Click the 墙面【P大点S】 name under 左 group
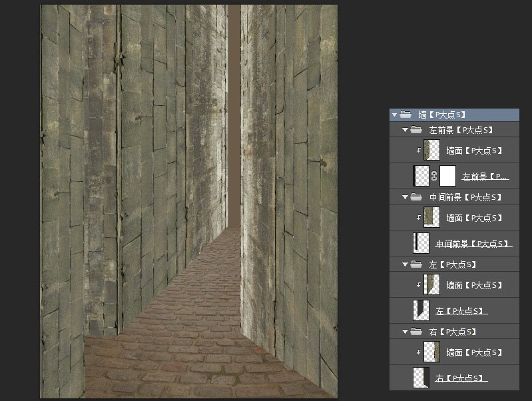This screenshot has width=532, height=401. click(x=474, y=285)
